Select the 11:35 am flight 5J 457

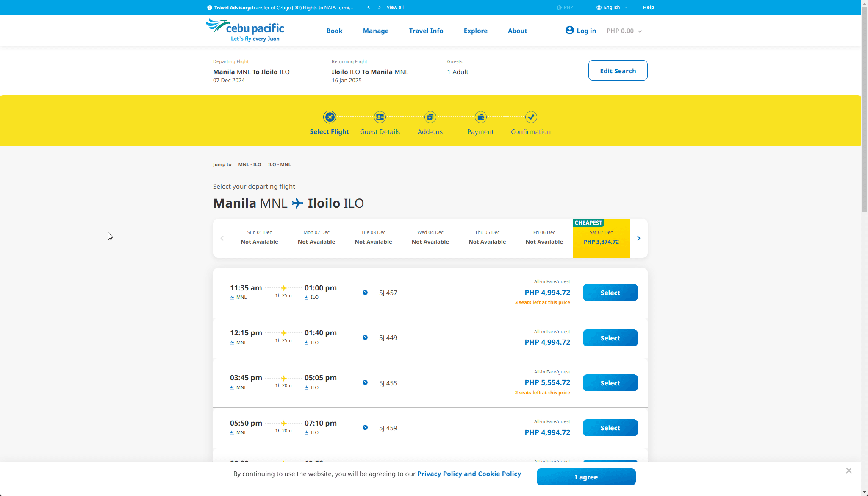[610, 293]
